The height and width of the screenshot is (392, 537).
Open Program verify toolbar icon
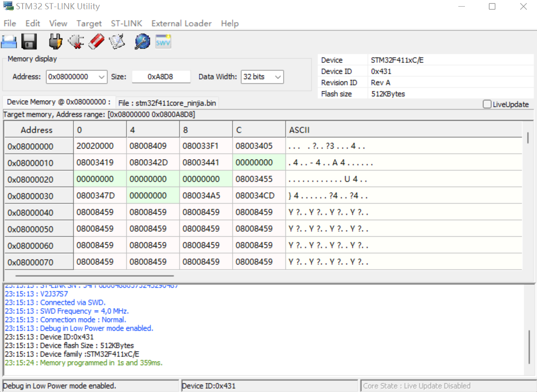pos(118,42)
